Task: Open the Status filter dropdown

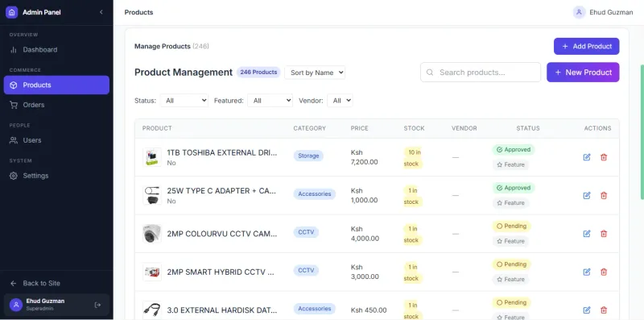Action: tap(184, 101)
